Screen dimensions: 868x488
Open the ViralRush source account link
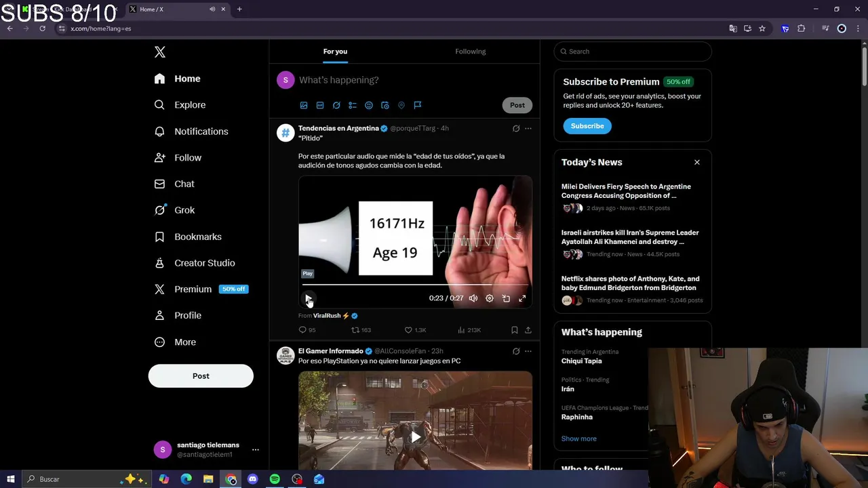click(335, 316)
